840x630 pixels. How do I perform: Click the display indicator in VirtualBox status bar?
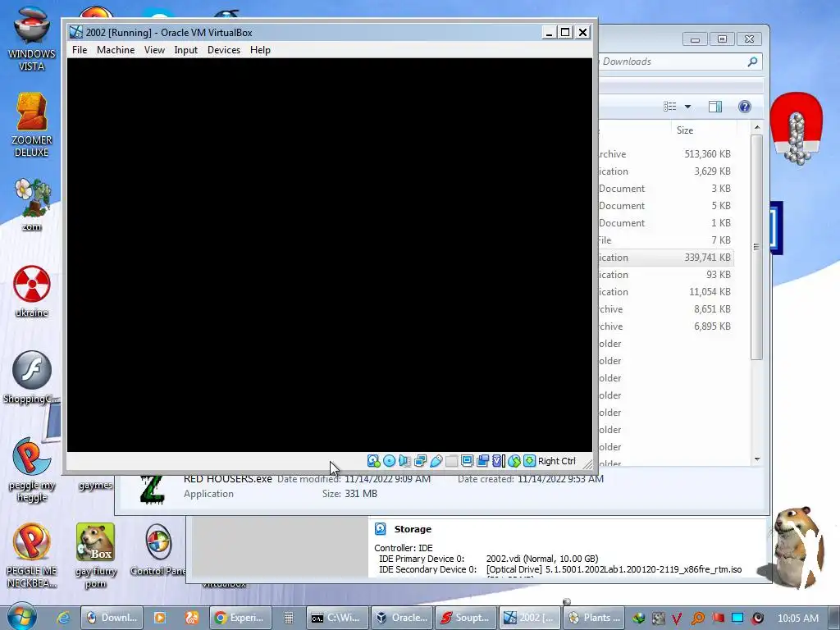pyautogui.click(x=467, y=461)
